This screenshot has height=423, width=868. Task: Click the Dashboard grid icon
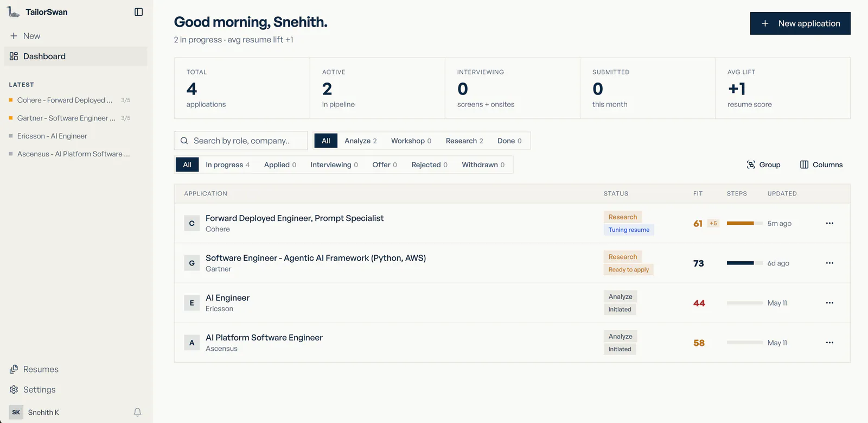point(14,56)
